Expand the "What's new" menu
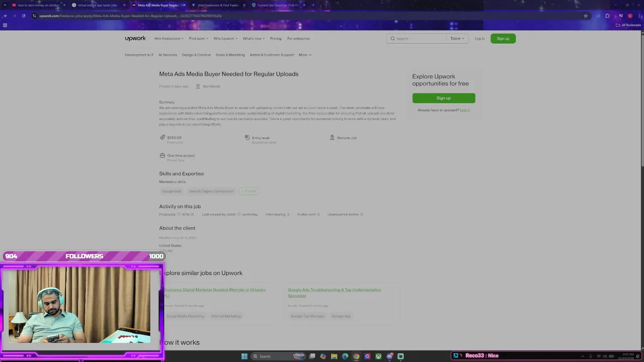The image size is (644, 362). pos(254,39)
